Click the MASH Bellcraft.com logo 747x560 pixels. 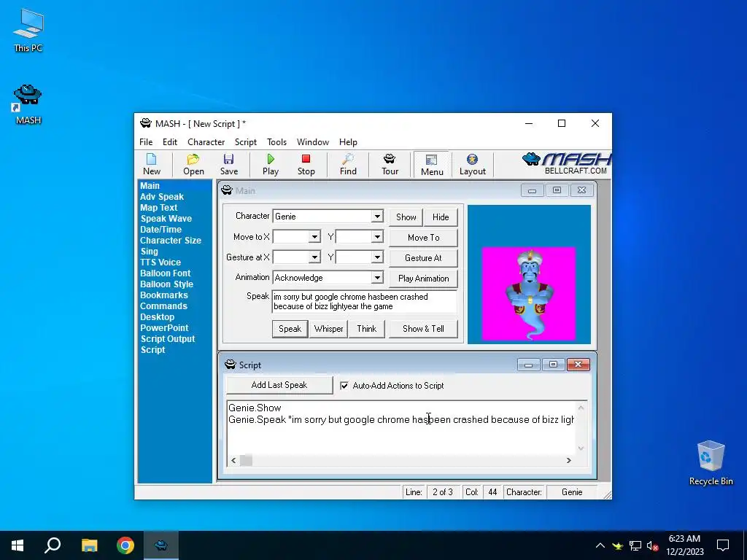point(566,164)
